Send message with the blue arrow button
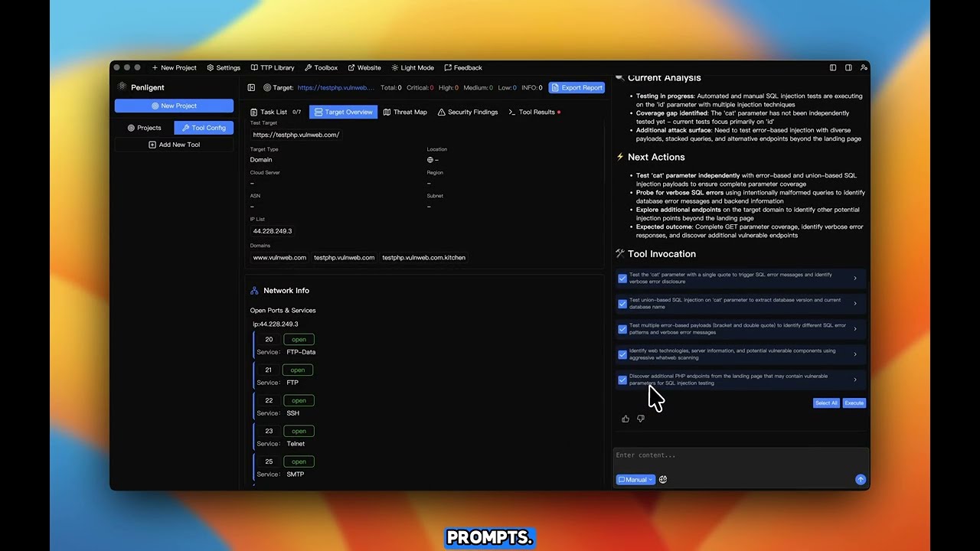 861,480
